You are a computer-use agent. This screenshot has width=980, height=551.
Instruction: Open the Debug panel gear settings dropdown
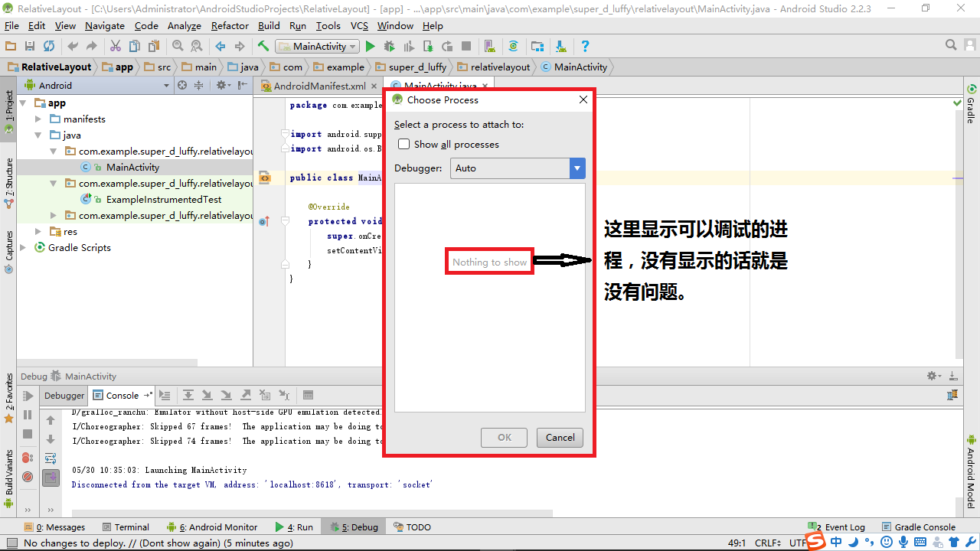934,376
